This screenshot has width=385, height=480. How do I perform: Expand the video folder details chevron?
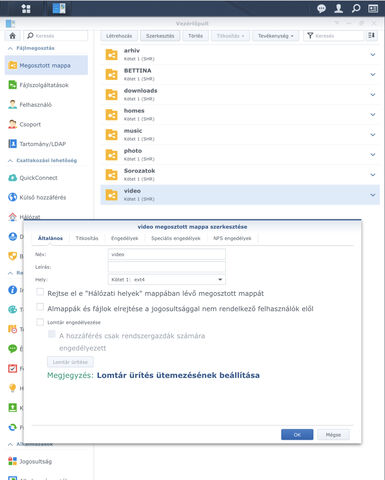373,195
